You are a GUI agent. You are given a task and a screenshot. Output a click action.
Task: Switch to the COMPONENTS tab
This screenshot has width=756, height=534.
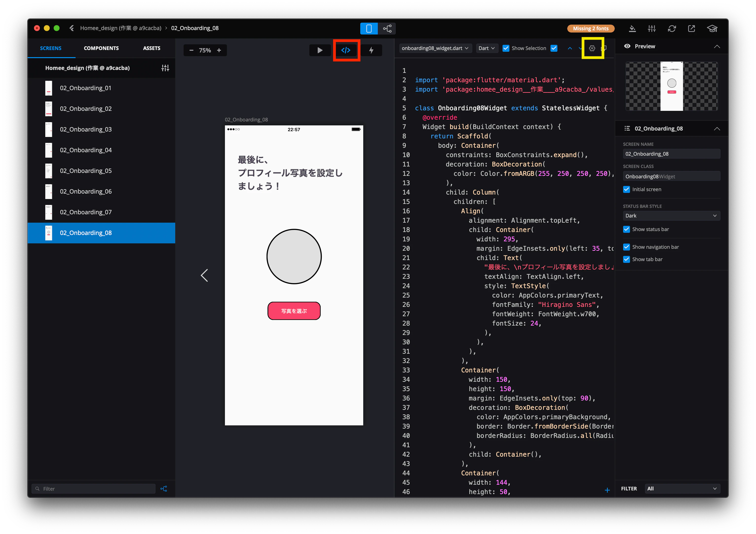[x=101, y=48]
